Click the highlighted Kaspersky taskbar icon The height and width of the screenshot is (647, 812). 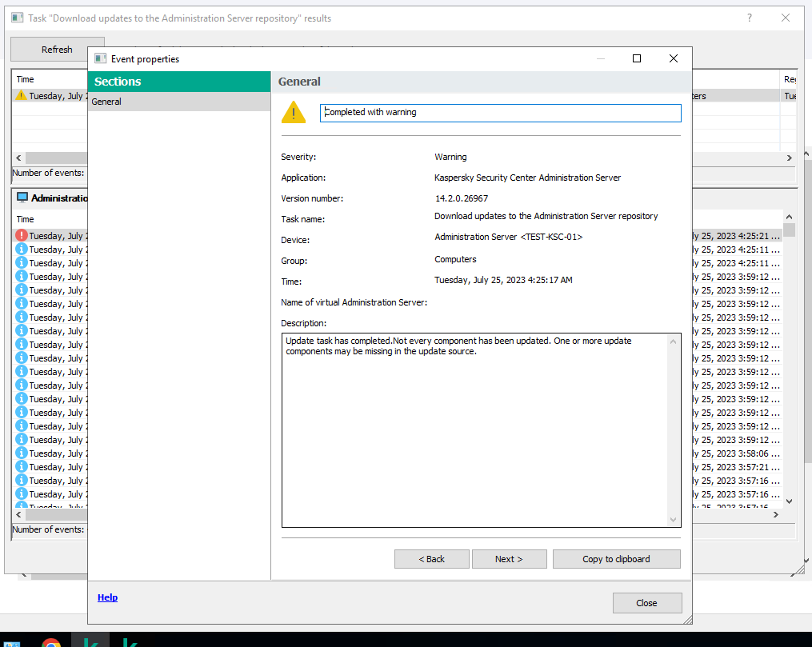[x=90, y=641]
